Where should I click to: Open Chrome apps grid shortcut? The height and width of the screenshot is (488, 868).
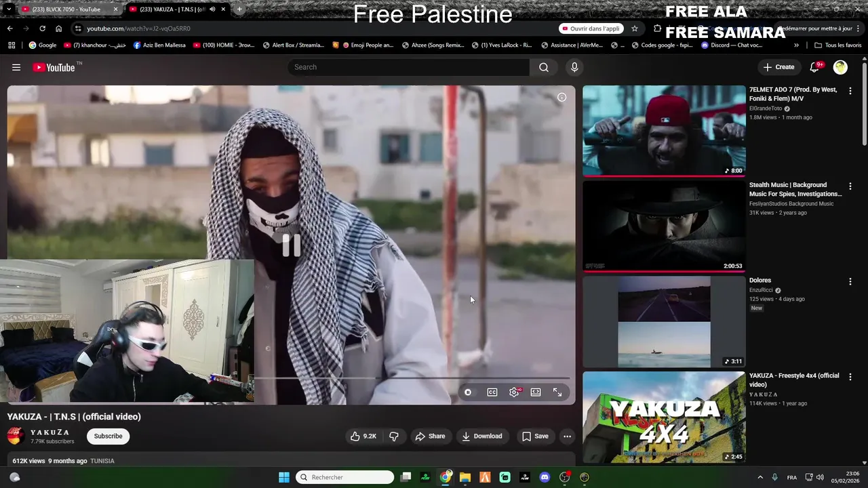coord(12,45)
